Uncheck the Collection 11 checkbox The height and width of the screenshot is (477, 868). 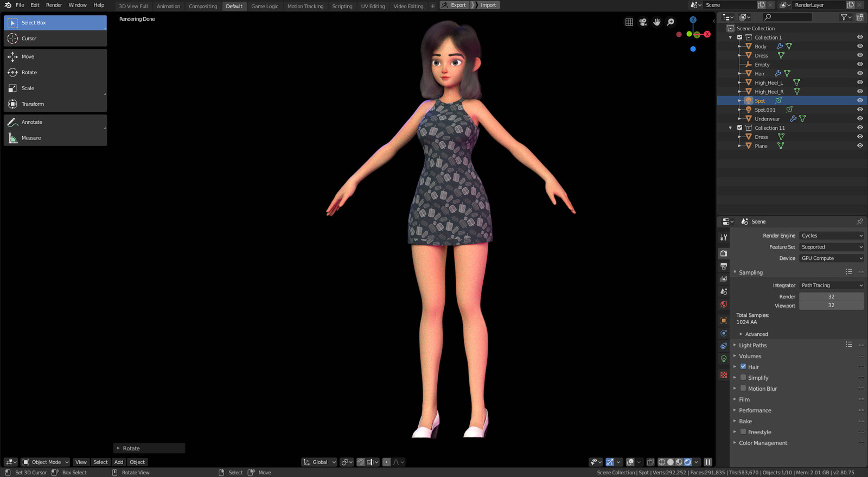coord(739,128)
